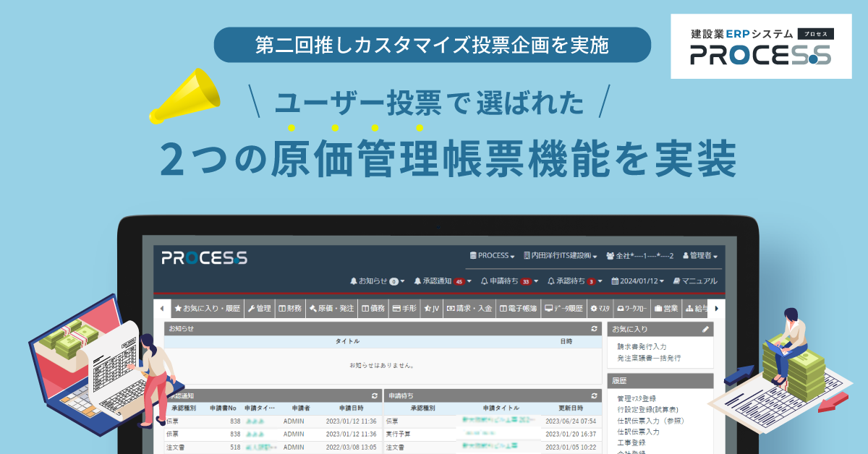
Task: Open 承認通知 notifications with badge 45
Action: pyautogui.click(x=443, y=280)
